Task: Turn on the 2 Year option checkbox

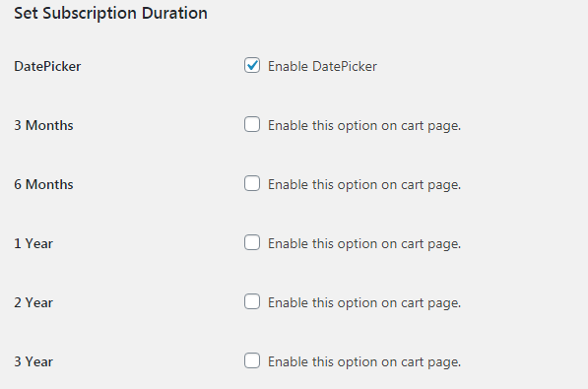Action: tap(252, 301)
